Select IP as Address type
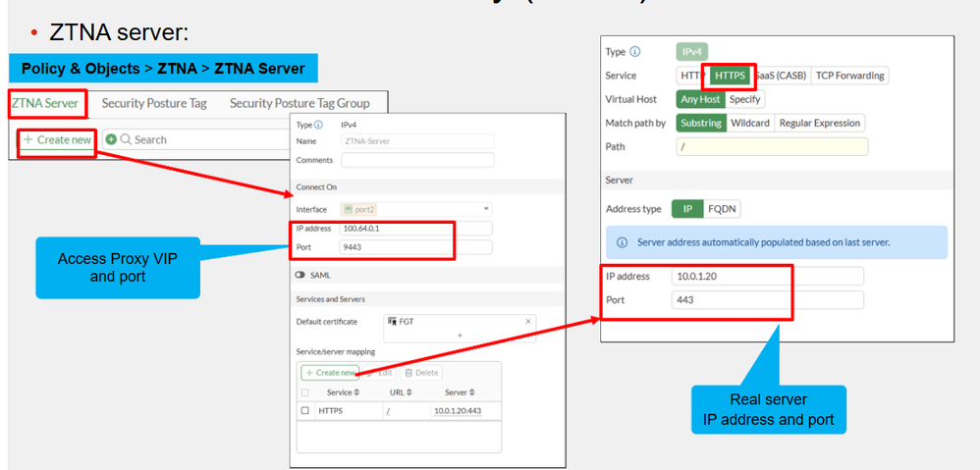Viewport: 980px width, 470px height. coord(687,209)
